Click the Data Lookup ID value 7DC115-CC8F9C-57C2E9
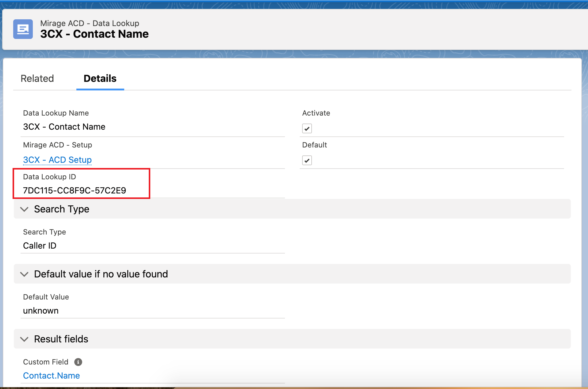The image size is (588, 389). 75,190
